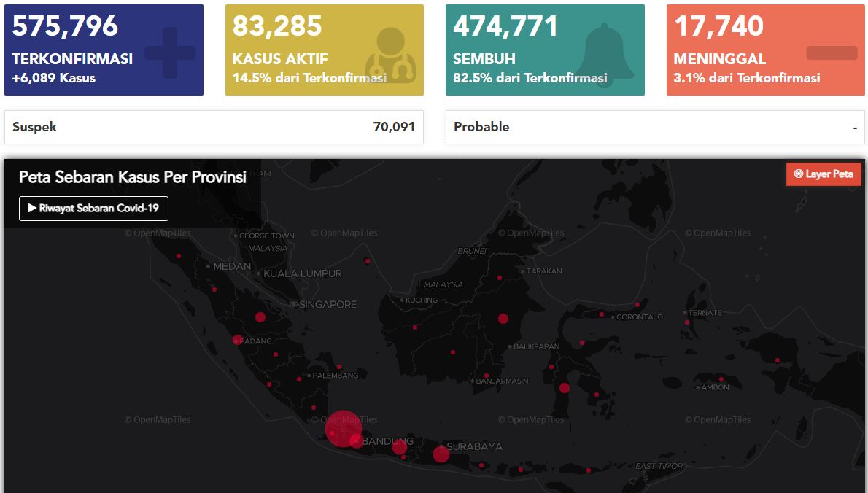
Task: Select the 17,740 Meninggal number
Action: (718, 26)
